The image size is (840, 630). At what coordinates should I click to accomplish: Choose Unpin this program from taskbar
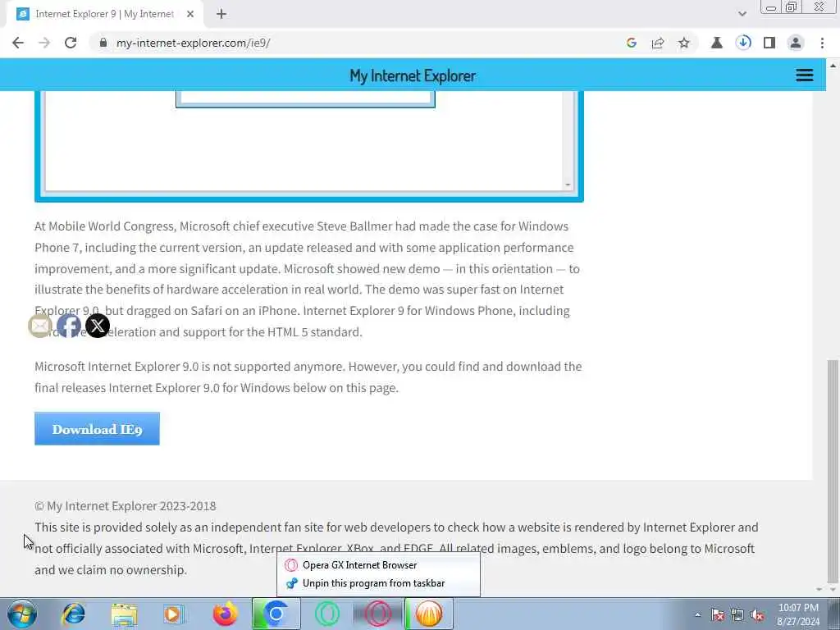click(x=378, y=583)
